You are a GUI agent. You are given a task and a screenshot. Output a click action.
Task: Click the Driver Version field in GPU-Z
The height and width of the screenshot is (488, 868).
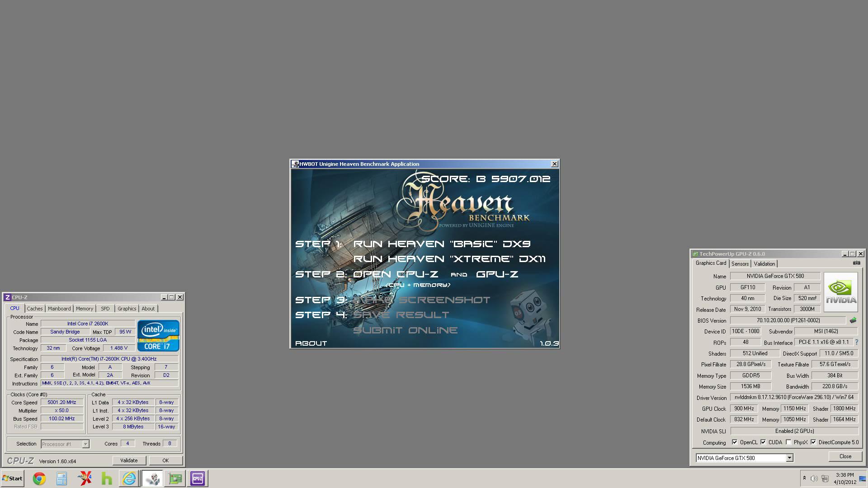tap(794, 397)
